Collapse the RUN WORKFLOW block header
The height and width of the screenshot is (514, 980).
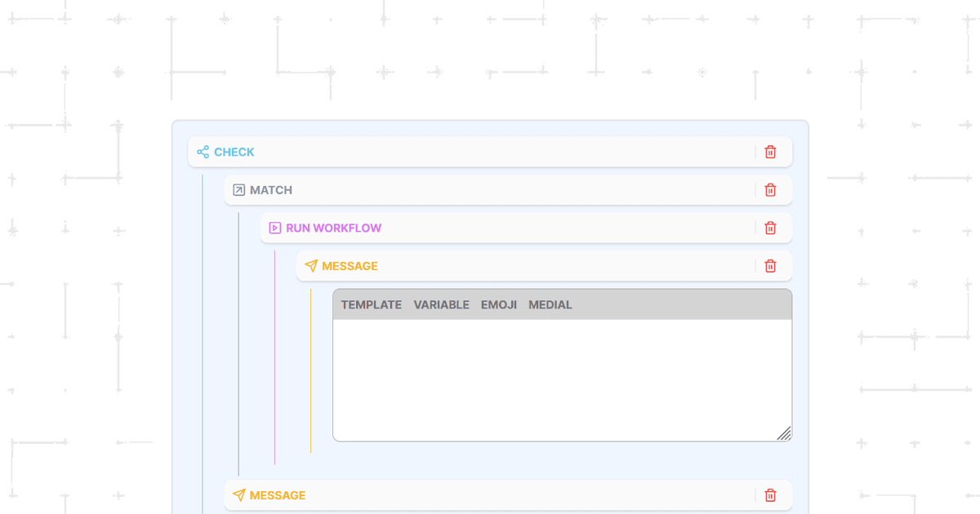coord(531,228)
